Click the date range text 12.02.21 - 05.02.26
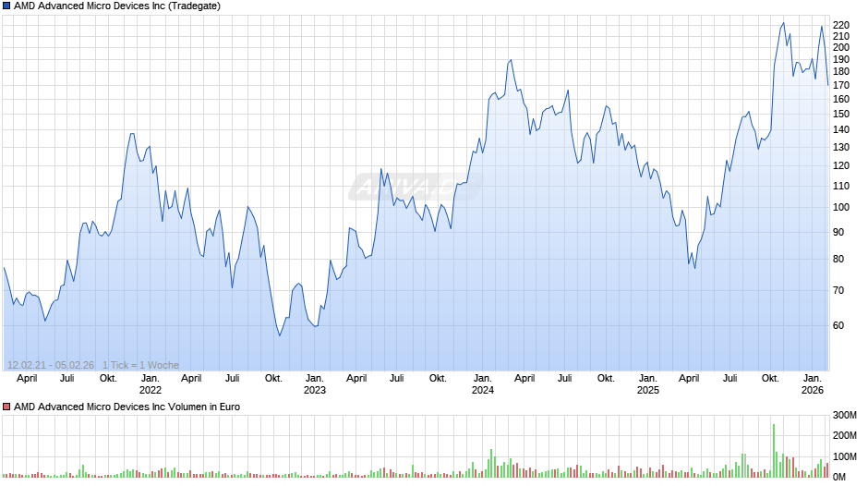 51,365
